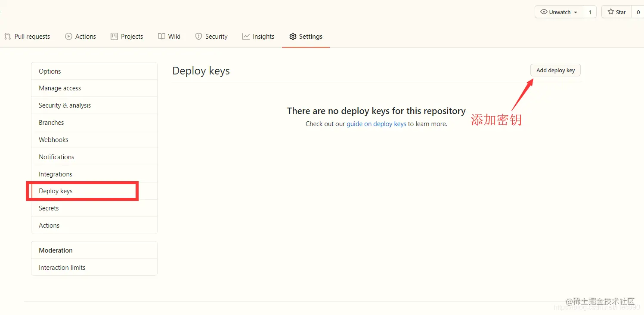Open Webhooks settings
644x315 pixels.
coord(94,140)
